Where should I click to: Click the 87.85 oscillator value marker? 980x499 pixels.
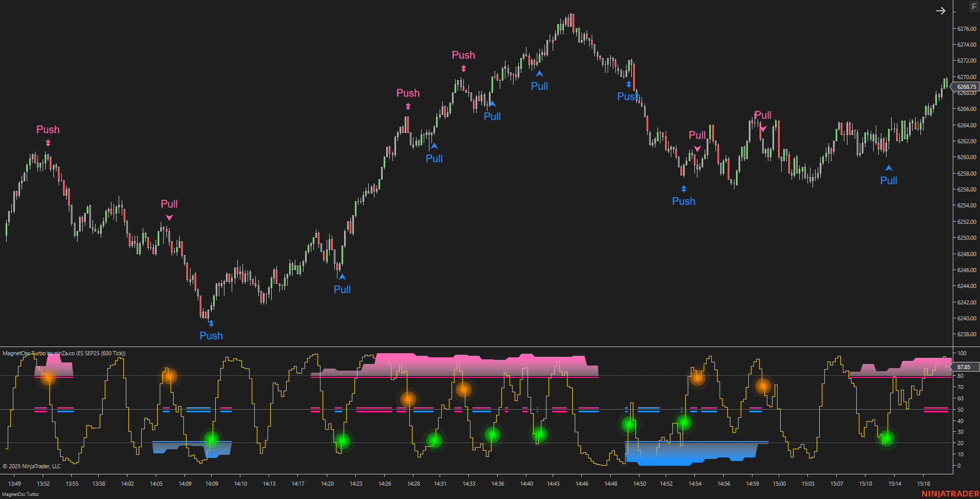pos(964,367)
